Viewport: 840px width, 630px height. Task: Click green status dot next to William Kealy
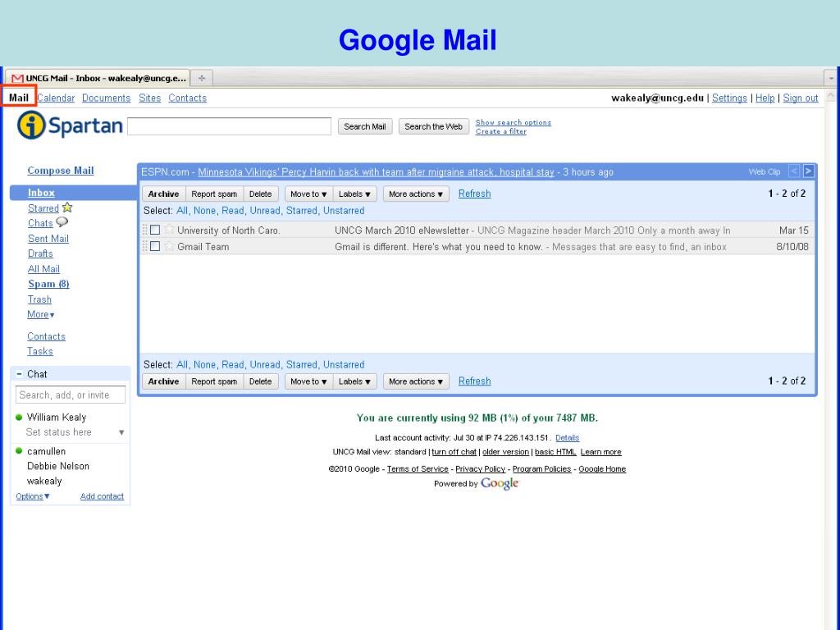point(20,417)
